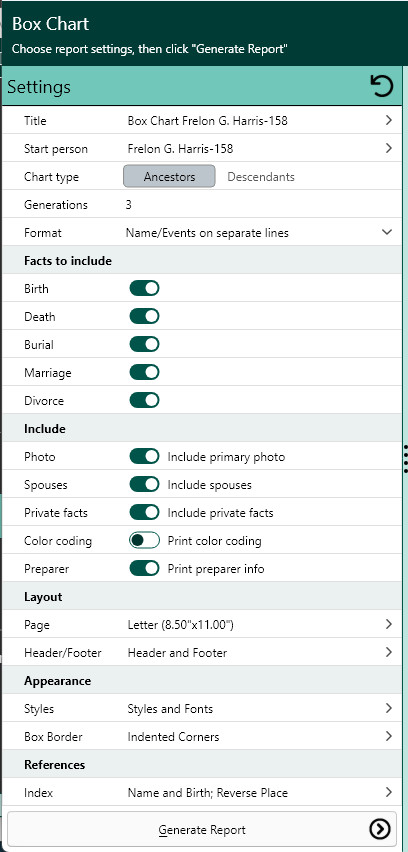Open Index options chevron

click(388, 792)
